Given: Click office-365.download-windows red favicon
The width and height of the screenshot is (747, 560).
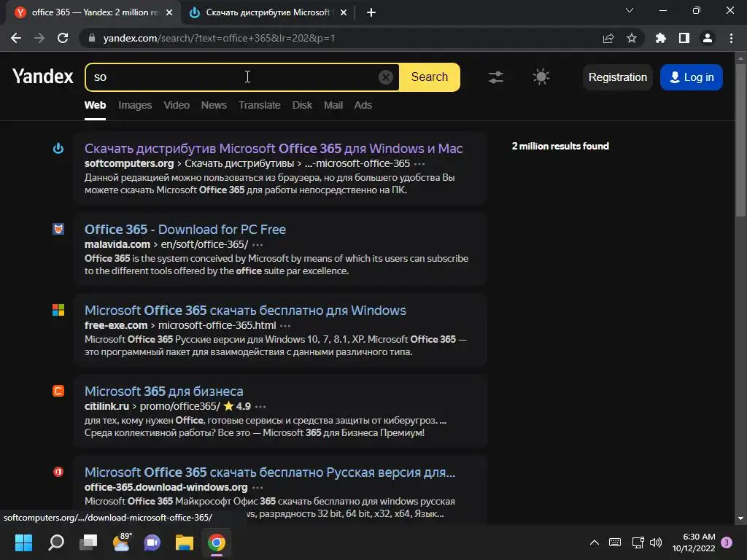Looking at the screenshot, I should (x=58, y=472).
